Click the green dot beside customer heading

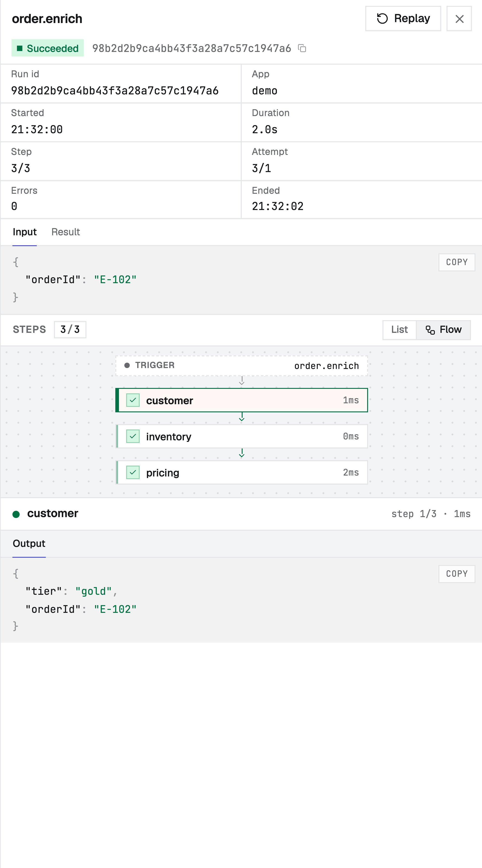click(16, 514)
